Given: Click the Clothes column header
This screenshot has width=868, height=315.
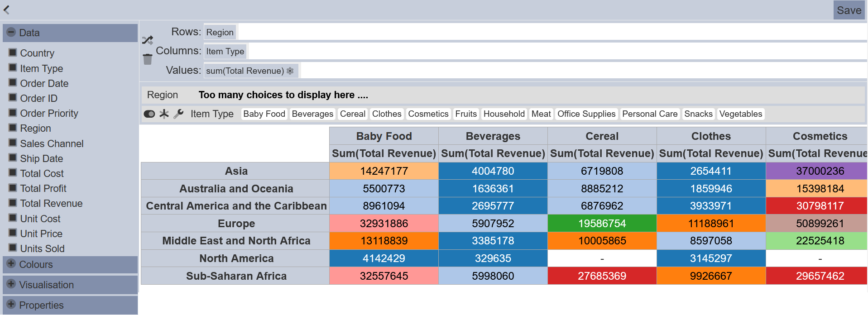Looking at the screenshot, I should [711, 136].
